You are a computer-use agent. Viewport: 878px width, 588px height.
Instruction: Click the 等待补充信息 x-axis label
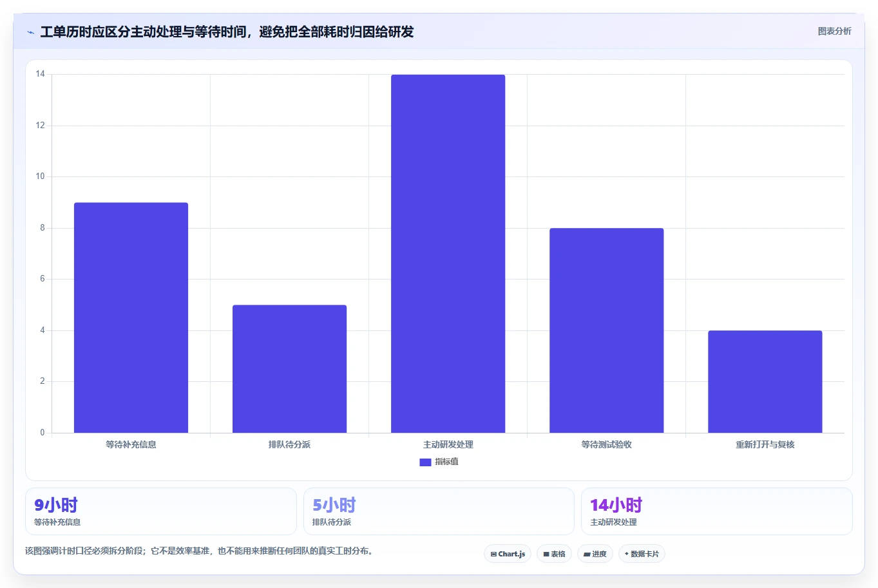pyautogui.click(x=131, y=444)
